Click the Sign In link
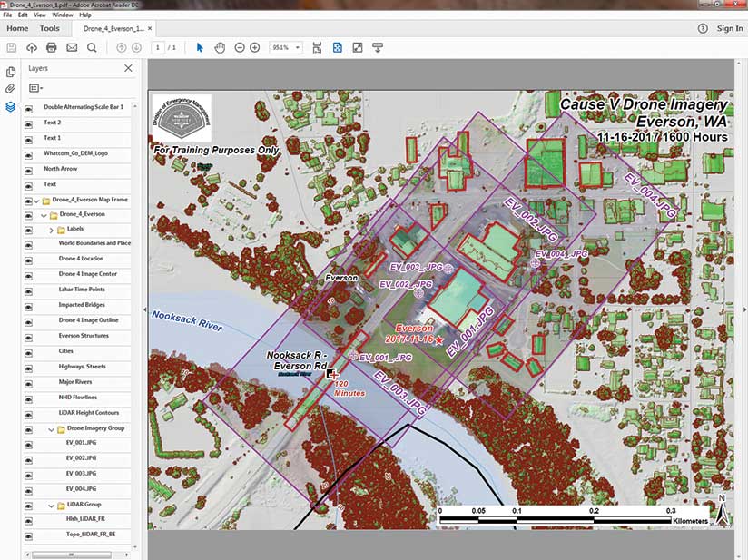The height and width of the screenshot is (560, 748). pyautogui.click(x=730, y=29)
